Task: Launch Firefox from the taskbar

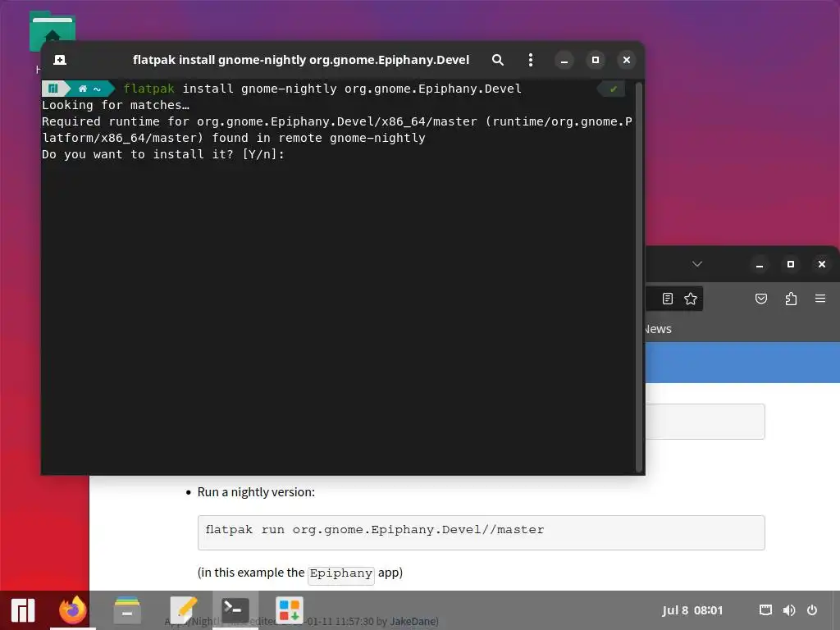Action: pos(73,610)
